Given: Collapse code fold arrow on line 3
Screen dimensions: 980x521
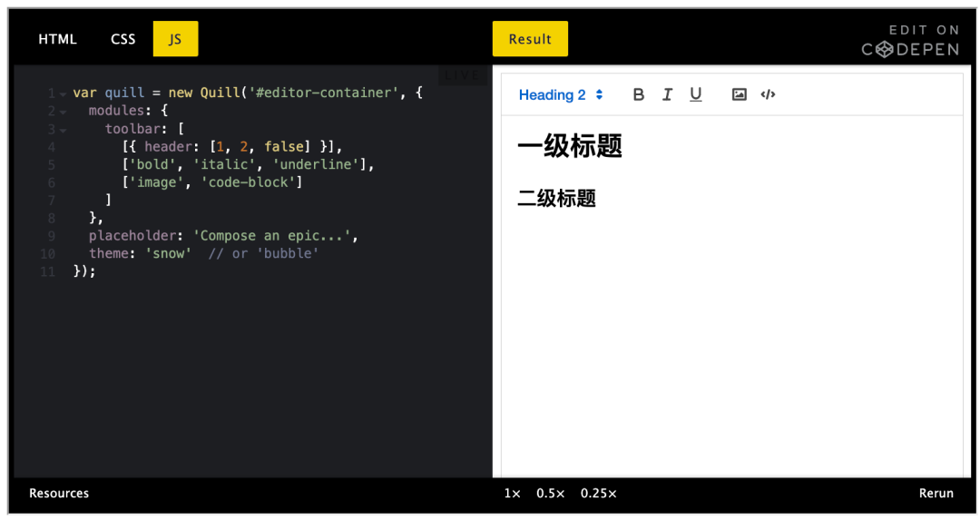Looking at the screenshot, I should coord(64,131).
